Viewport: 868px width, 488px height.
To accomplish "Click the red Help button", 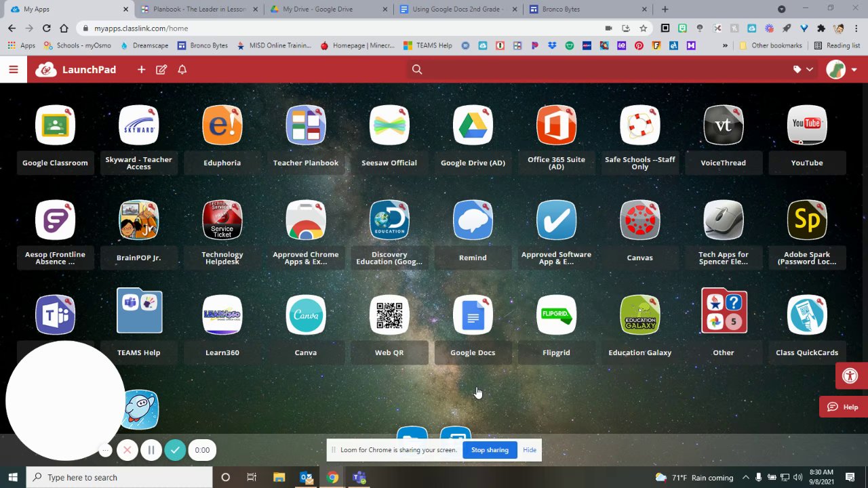I will pos(844,407).
